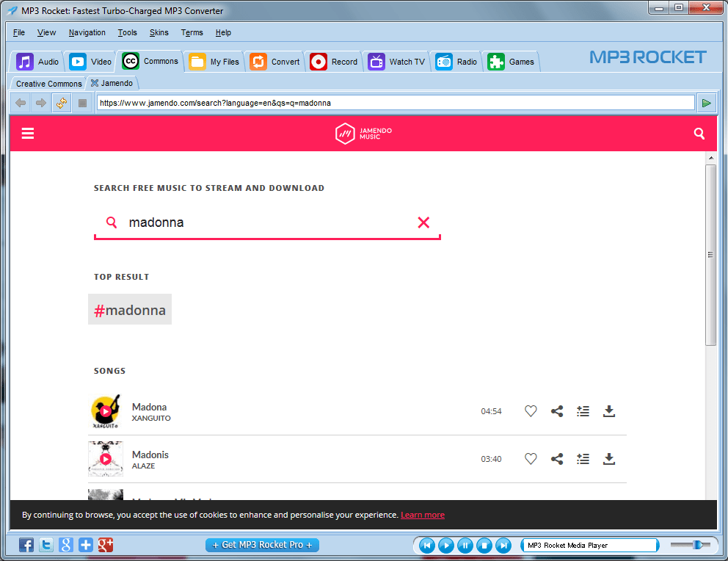728x561 pixels.
Task: Click the Jamendo Music logo
Action: [x=363, y=134]
